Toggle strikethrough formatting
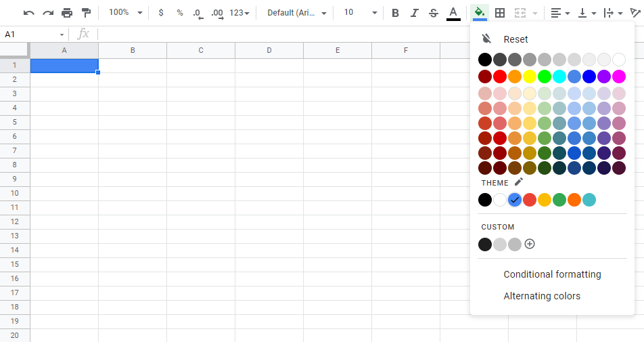 tap(434, 13)
